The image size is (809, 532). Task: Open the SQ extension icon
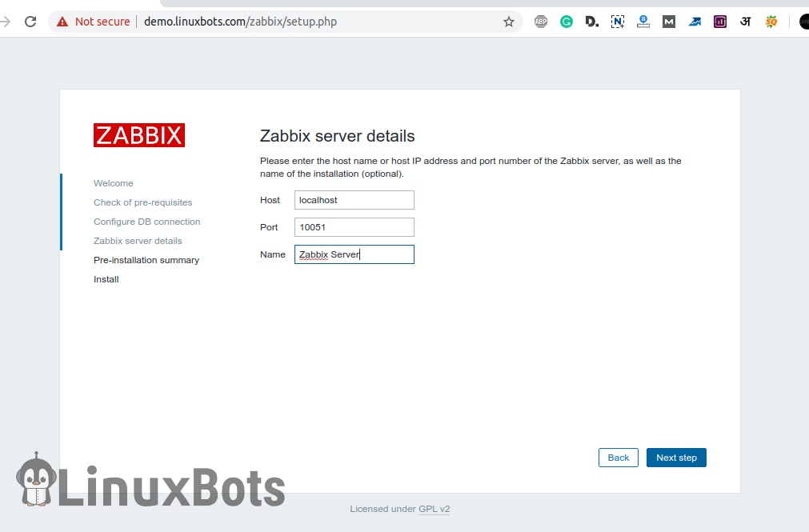[x=771, y=22]
